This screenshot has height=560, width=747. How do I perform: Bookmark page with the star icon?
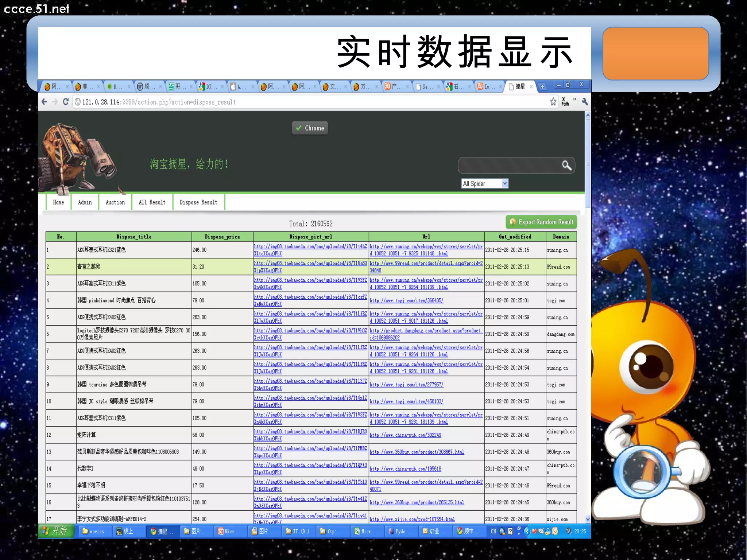coord(553,102)
